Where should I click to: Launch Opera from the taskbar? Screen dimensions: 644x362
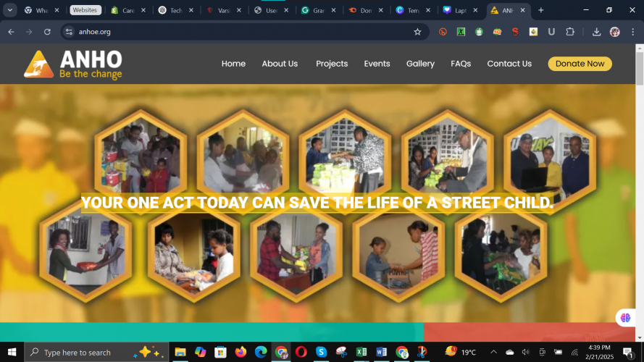pos(301,352)
